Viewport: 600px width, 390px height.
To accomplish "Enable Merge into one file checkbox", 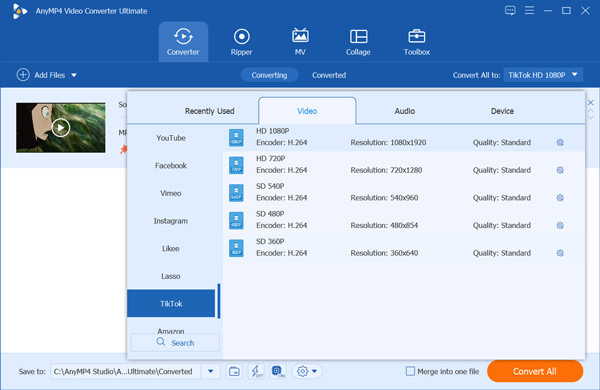I will [x=410, y=371].
